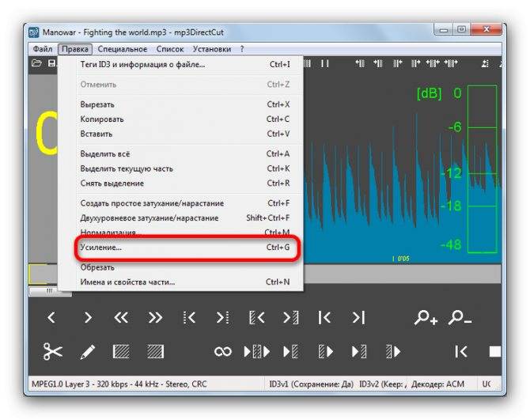This screenshot has width=530, height=420.
Task: Zoom out with the magnifier minus icon
Action: 460,317
